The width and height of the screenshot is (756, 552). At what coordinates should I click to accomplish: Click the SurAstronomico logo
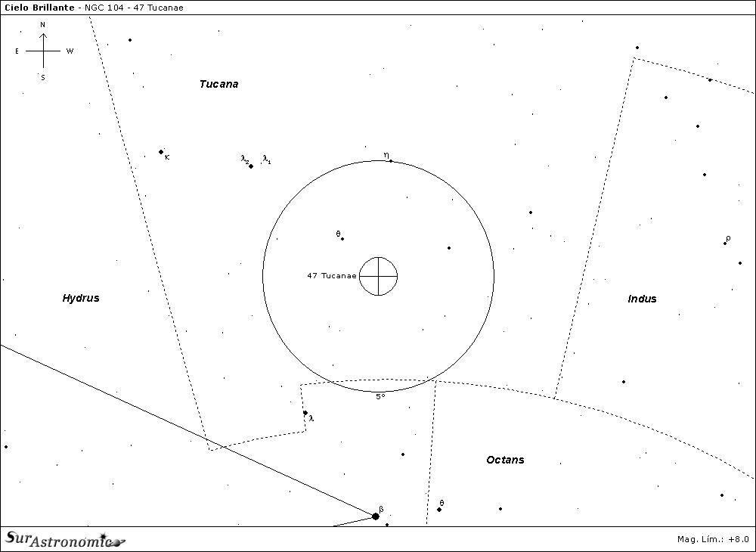[x=64, y=539]
